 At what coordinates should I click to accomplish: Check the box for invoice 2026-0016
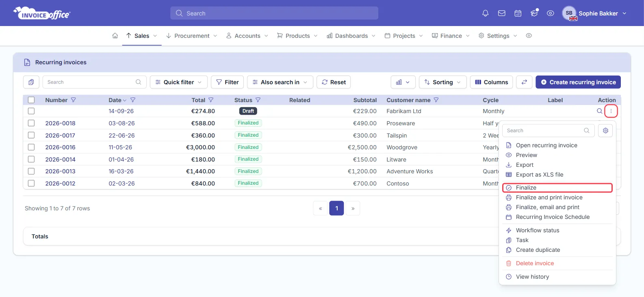coord(31,147)
